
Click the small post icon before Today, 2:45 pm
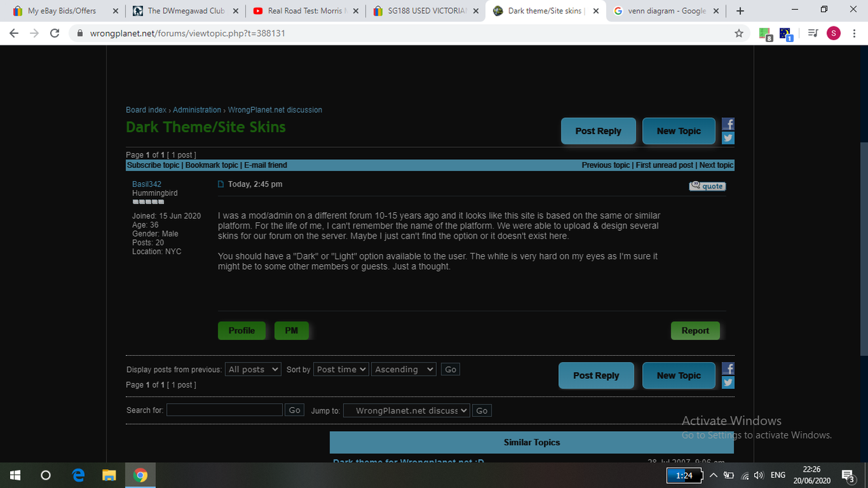(x=221, y=184)
